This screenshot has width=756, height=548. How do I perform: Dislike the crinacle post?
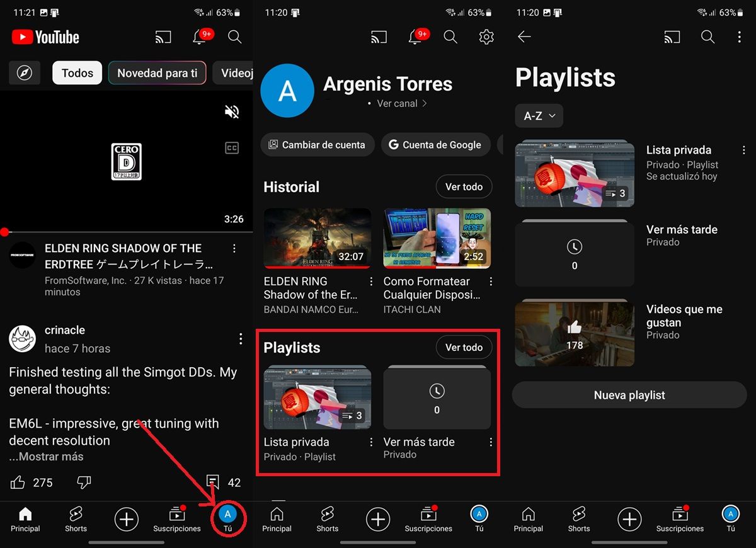click(x=84, y=482)
